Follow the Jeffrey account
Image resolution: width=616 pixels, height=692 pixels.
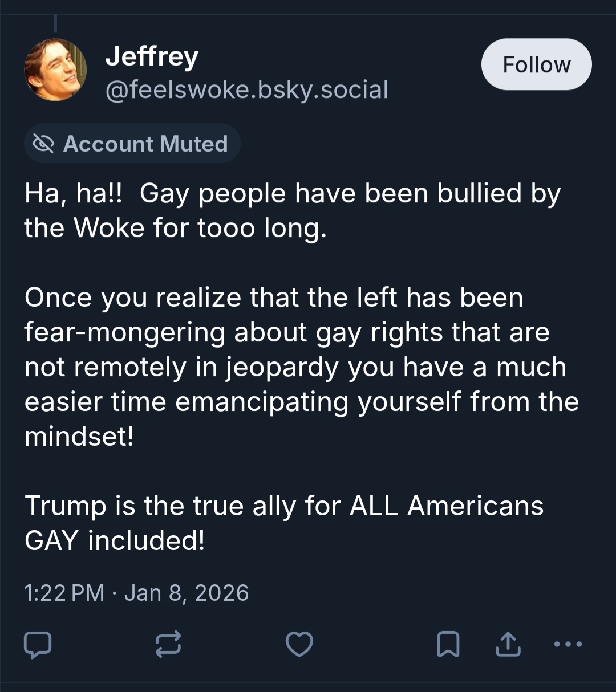(x=536, y=64)
